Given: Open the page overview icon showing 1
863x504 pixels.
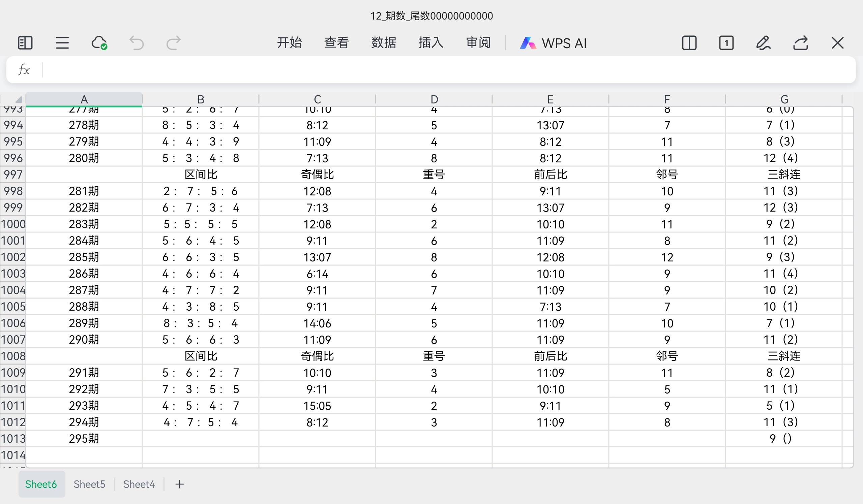Looking at the screenshot, I should 726,43.
